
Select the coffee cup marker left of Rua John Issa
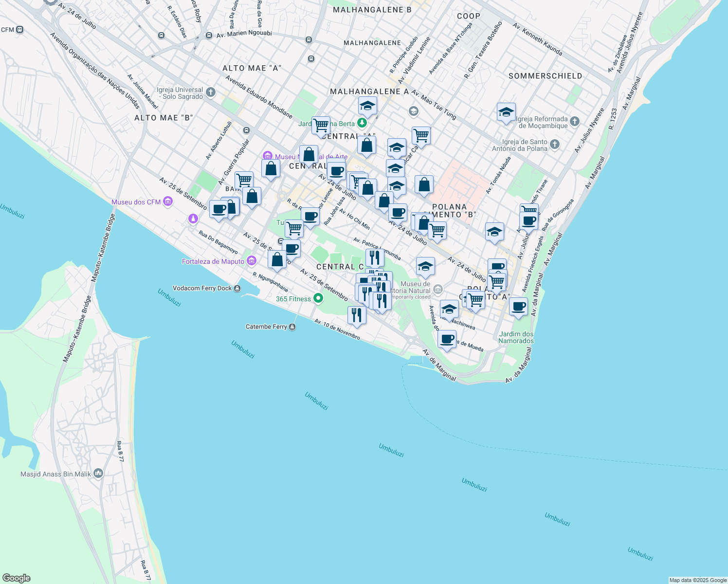(x=310, y=216)
